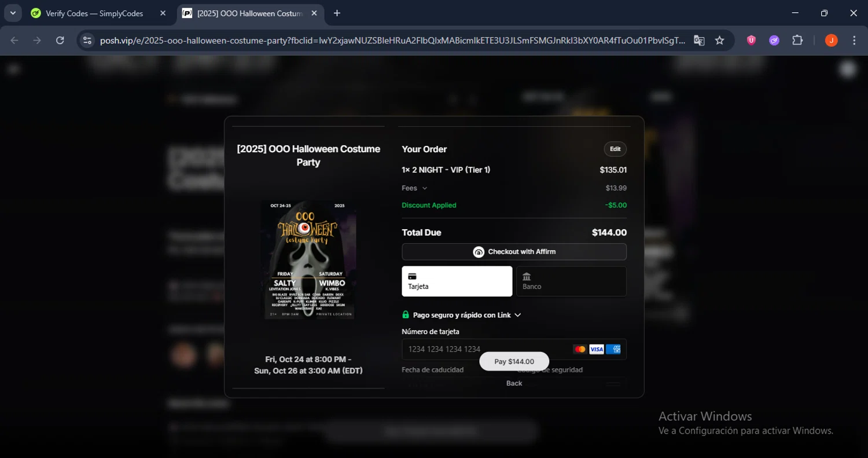Image resolution: width=868 pixels, height=458 pixels.
Task: Click the American Express logo
Action: point(613,349)
